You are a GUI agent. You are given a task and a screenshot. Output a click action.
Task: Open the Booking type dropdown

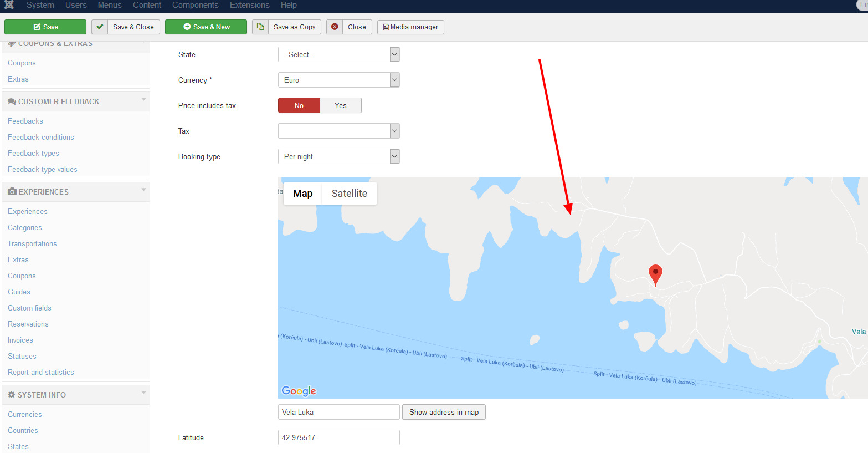click(338, 156)
